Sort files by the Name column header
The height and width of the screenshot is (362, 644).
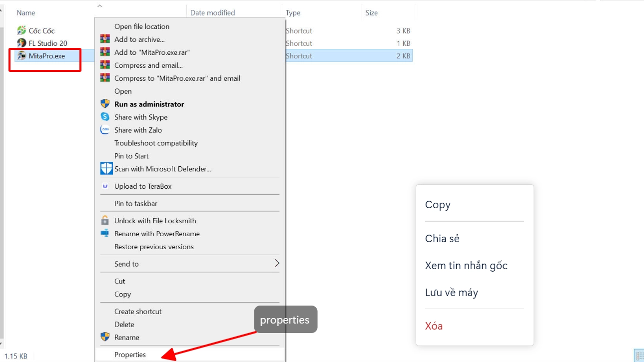tap(26, 12)
